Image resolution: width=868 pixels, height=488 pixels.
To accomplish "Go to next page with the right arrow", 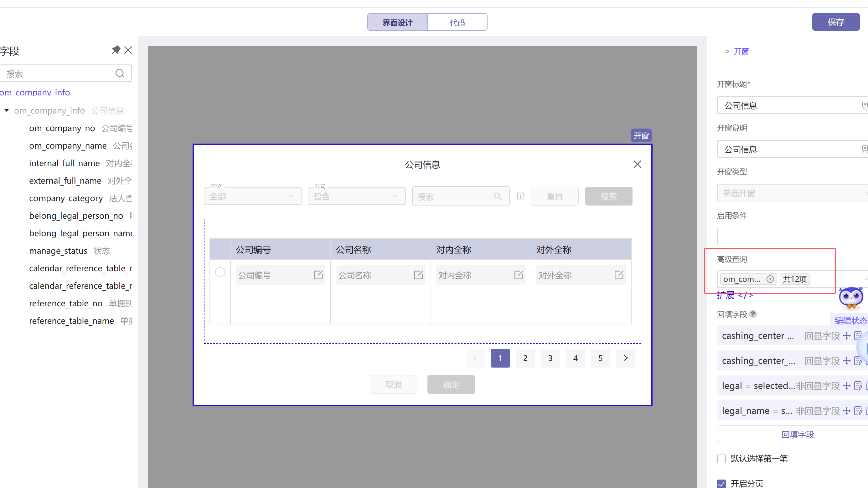I will [625, 358].
